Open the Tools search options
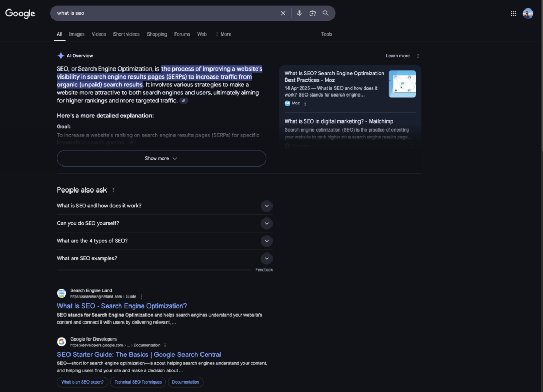Image resolution: width=543 pixels, height=392 pixels. coord(327,34)
